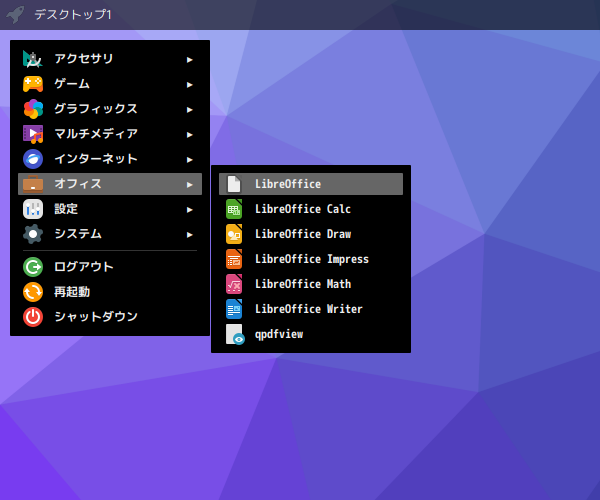Expand the インターネット submenu arrow

click(x=189, y=160)
